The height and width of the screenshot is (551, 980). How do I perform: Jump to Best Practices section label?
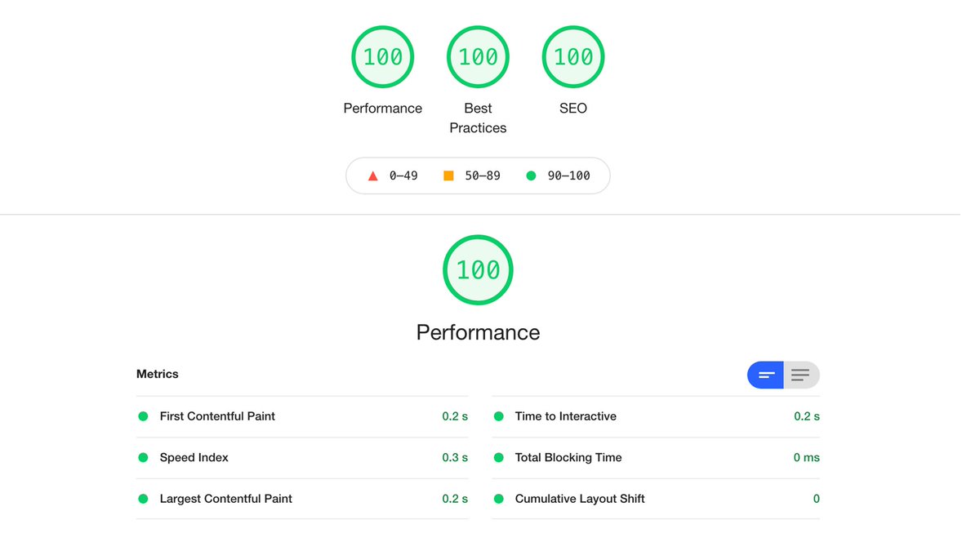pyautogui.click(x=478, y=118)
